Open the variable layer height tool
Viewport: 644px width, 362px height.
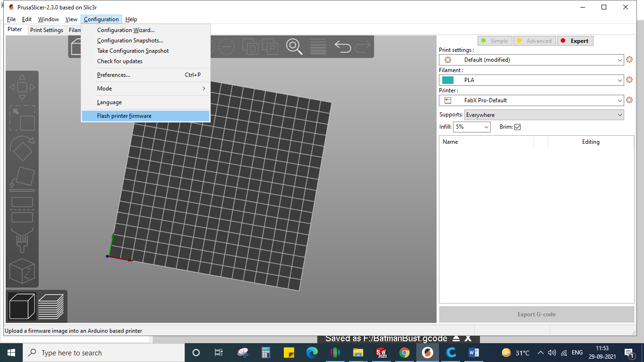[x=319, y=47]
